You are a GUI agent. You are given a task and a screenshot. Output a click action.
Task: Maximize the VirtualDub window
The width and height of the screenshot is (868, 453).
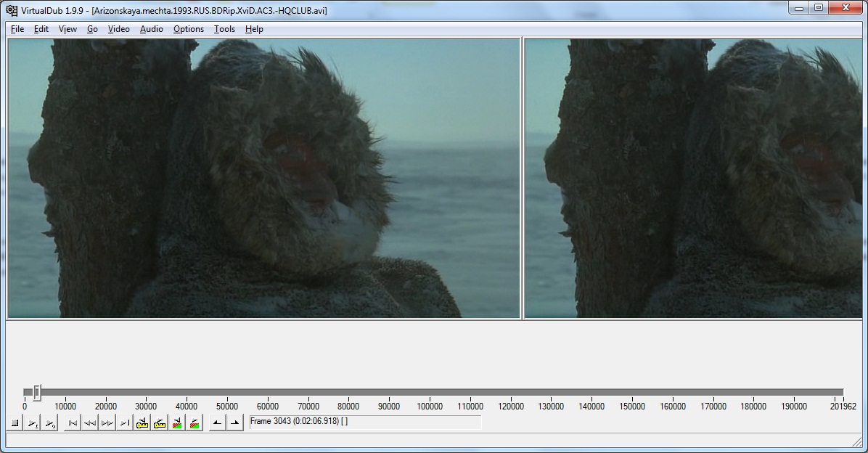tap(818, 8)
